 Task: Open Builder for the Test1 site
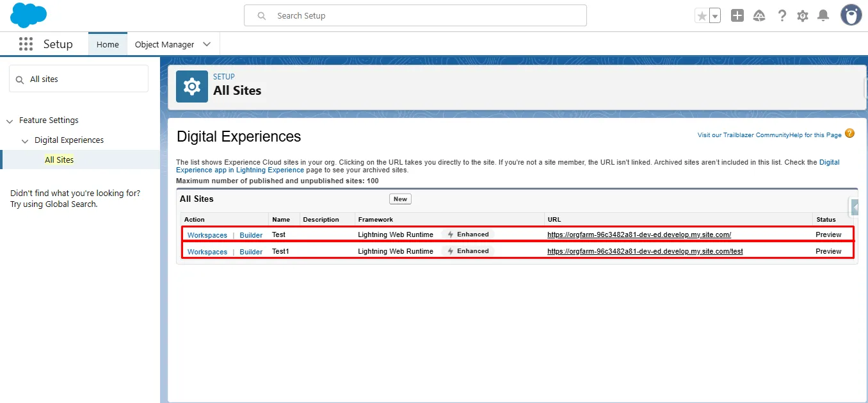251,252
